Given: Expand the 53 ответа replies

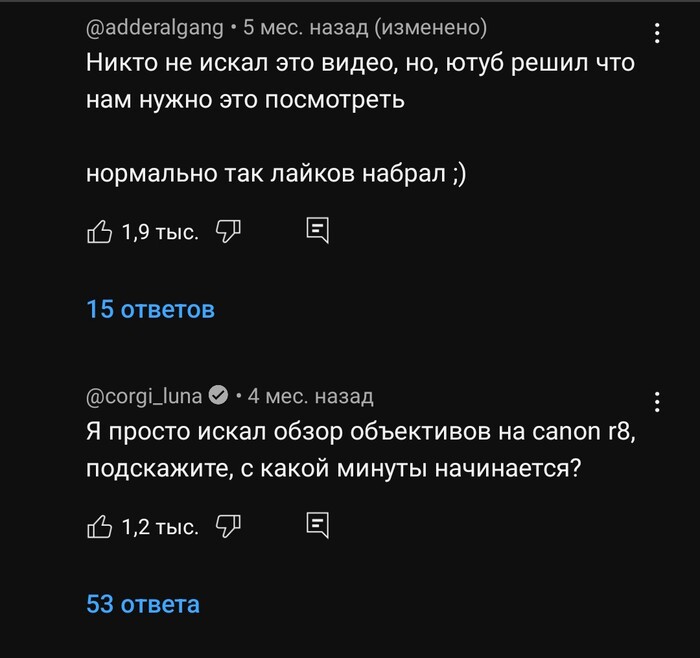Looking at the screenshot, I should [143, 604].
